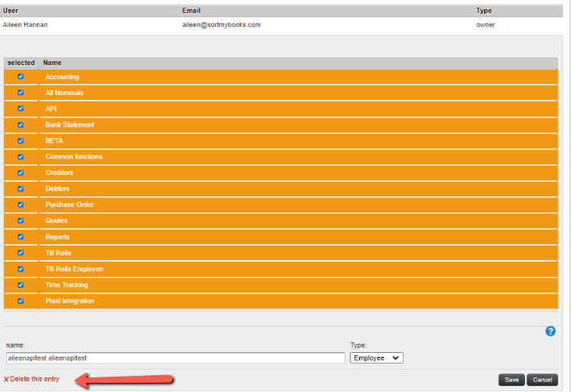This screenshot has height=392, width=571.
Task: Click the Name column header
Action: [x=52, y=63]
